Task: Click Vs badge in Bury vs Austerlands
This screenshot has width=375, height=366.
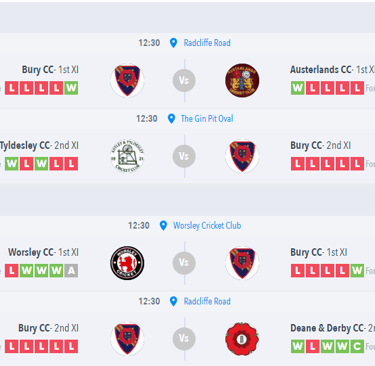Action: point(184,80)
